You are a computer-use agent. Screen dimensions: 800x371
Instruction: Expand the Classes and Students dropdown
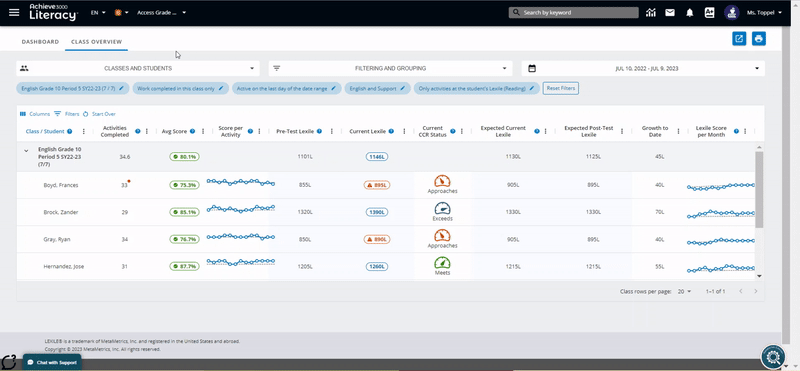[138, 68]
